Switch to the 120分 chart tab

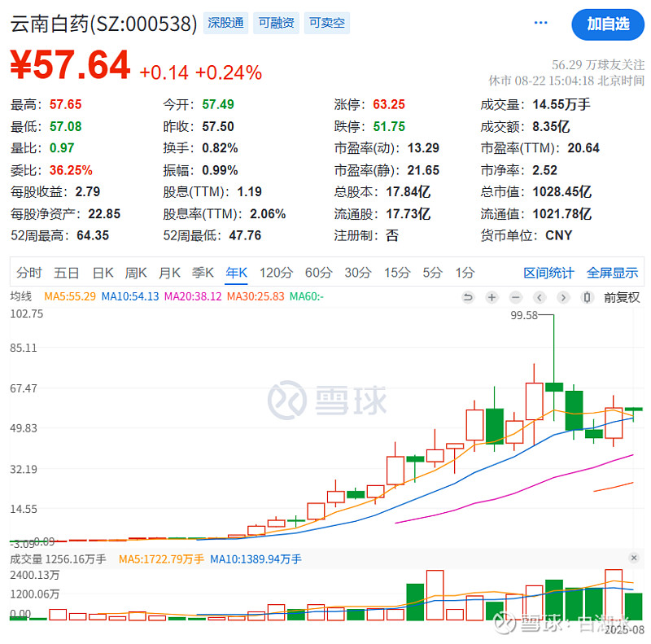[x=276, y=273]
